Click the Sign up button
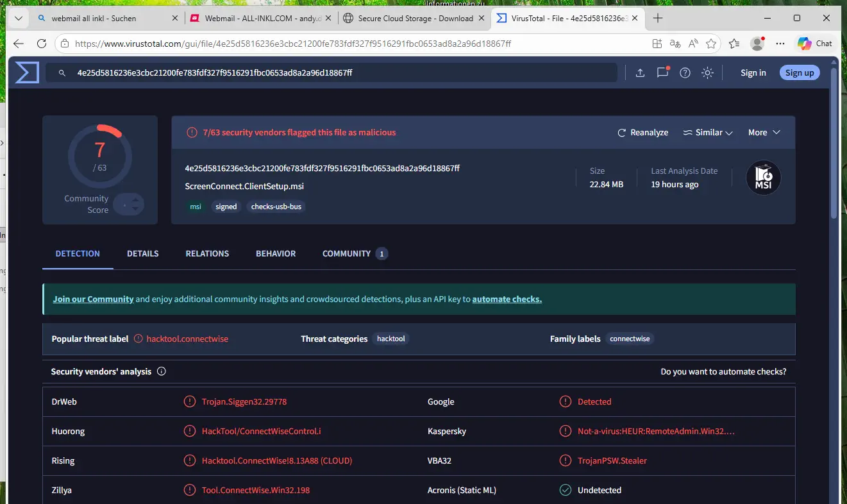847x504 pixels. click(800, 73)
